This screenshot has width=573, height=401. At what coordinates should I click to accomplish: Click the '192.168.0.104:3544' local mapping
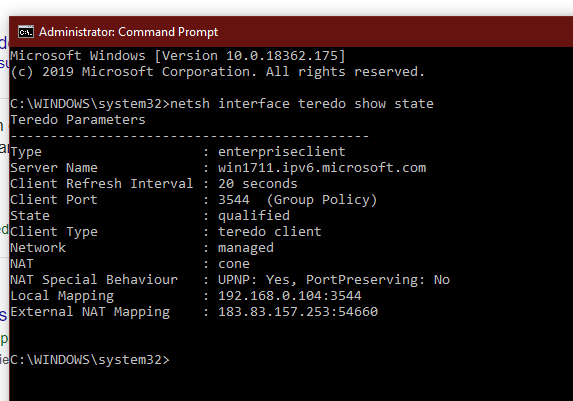click(290, 296)
